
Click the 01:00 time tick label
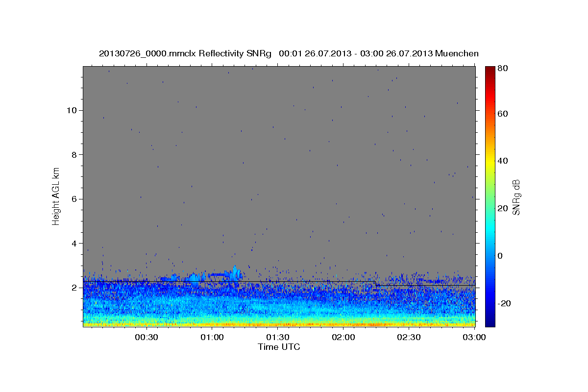coord(212,337)
